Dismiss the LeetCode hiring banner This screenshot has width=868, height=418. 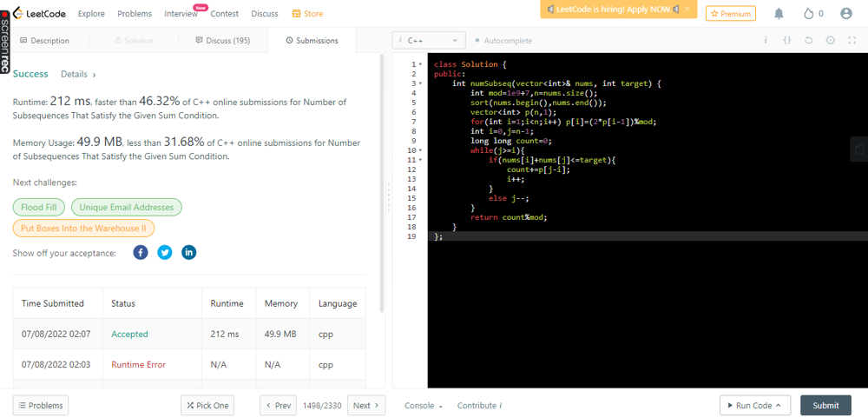(687, 10)
